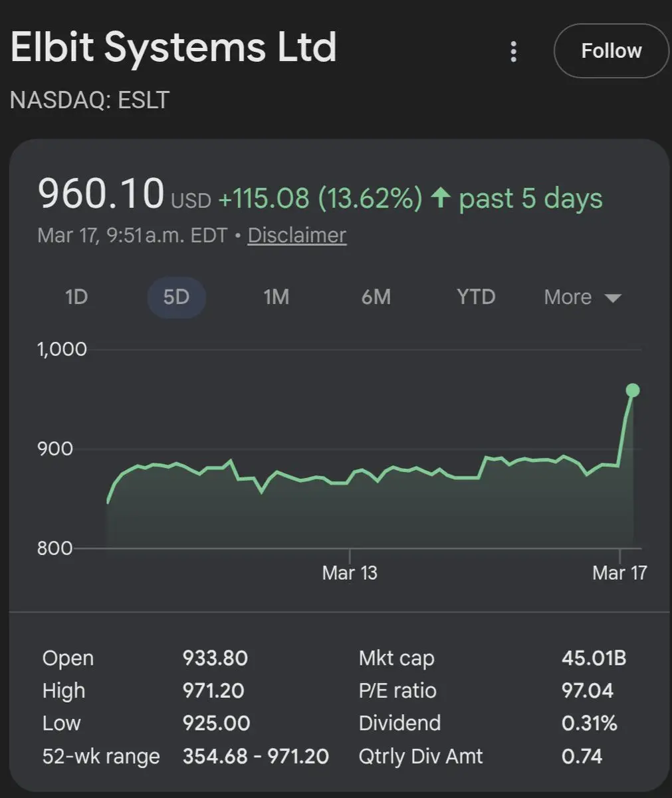Click the 52-wk range value
This screenshot has width=672, height=798.
pyautogui.click(x=255, y=756)
